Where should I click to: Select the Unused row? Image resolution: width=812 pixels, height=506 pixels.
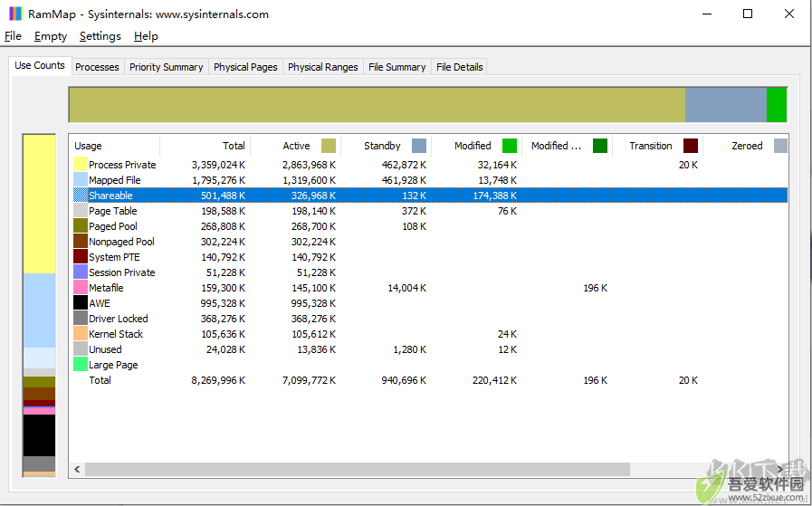click(x=429, y=348)
